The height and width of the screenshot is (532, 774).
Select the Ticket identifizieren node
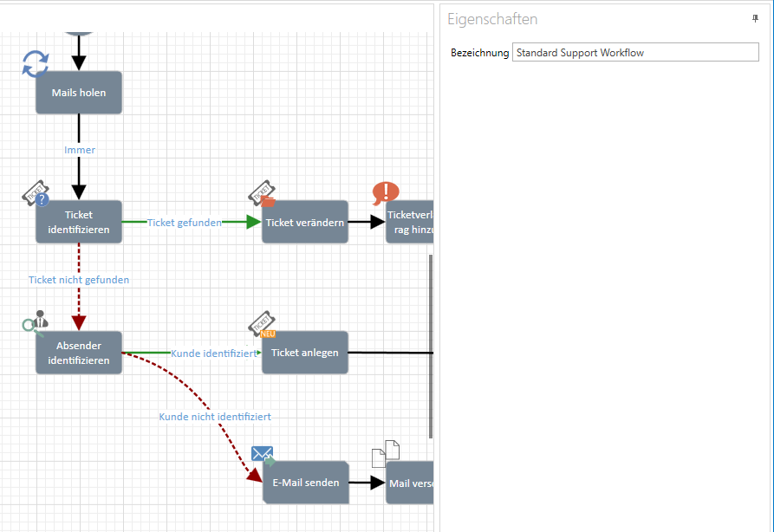point(79,223)
